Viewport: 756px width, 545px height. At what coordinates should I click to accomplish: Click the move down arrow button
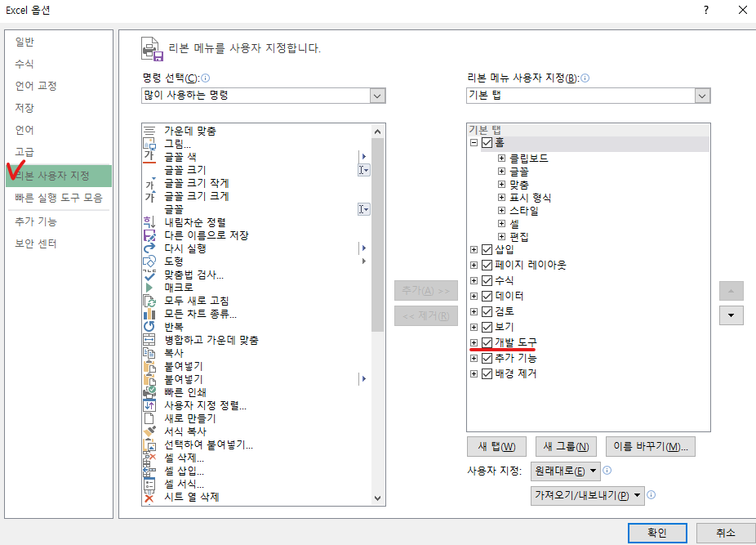click(x=732, y=315)
